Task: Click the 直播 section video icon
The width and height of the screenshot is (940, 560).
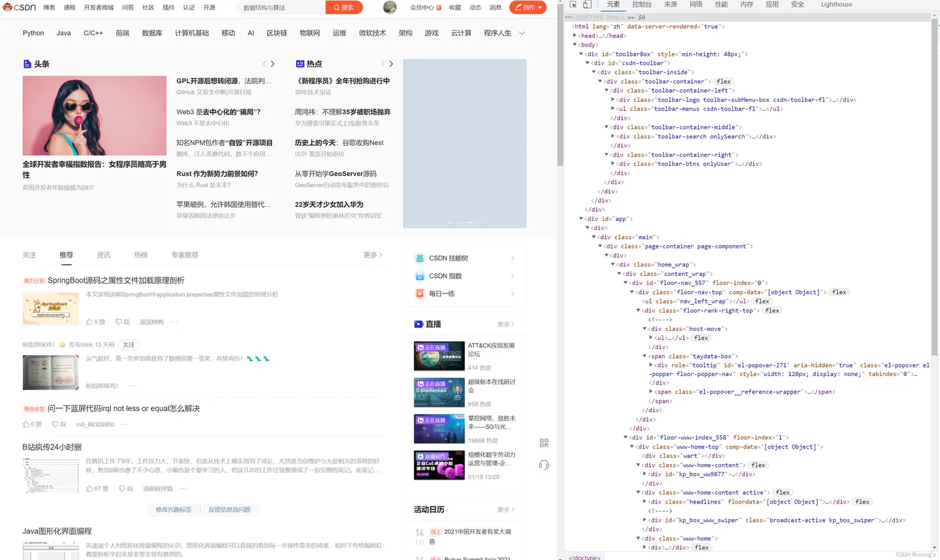Action: click(418, 324)
